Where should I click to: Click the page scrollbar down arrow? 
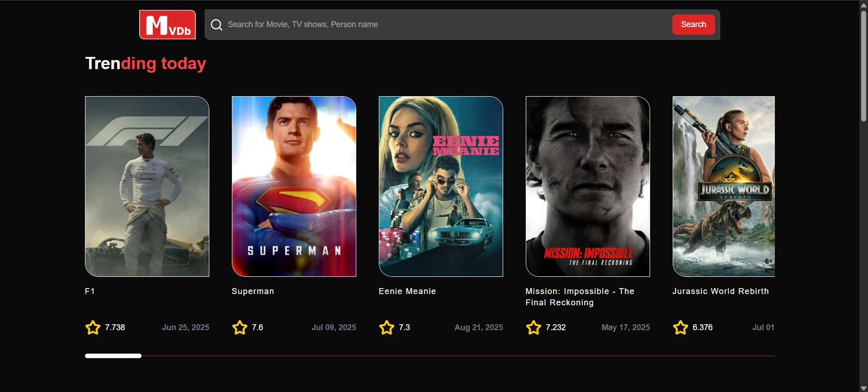863,388
